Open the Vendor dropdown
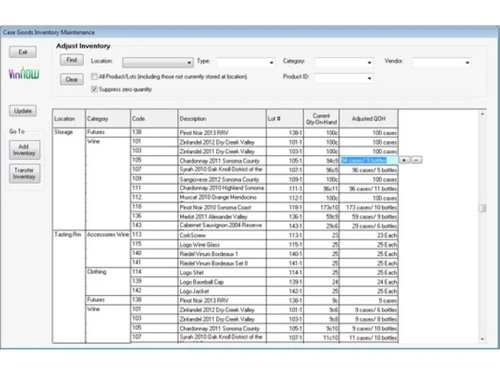The width and height of the screenshot is (500, 375). tap(442, 62)
